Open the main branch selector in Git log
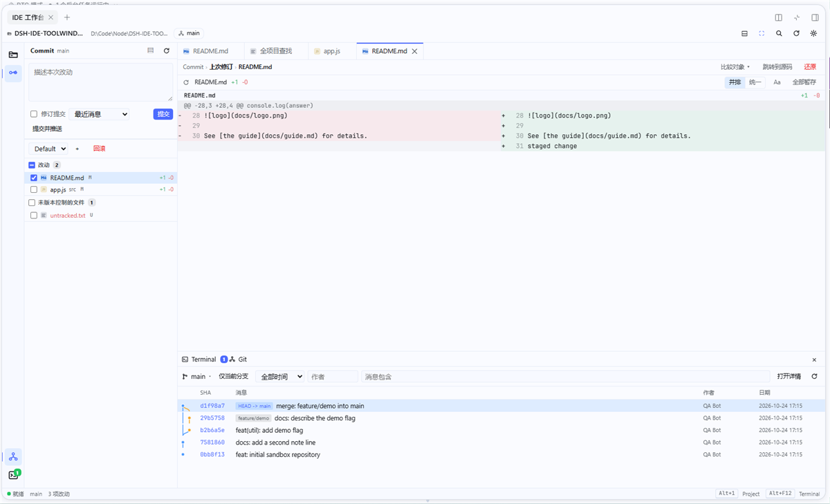This screenshot has width=830, height=504. pos(196,377)
